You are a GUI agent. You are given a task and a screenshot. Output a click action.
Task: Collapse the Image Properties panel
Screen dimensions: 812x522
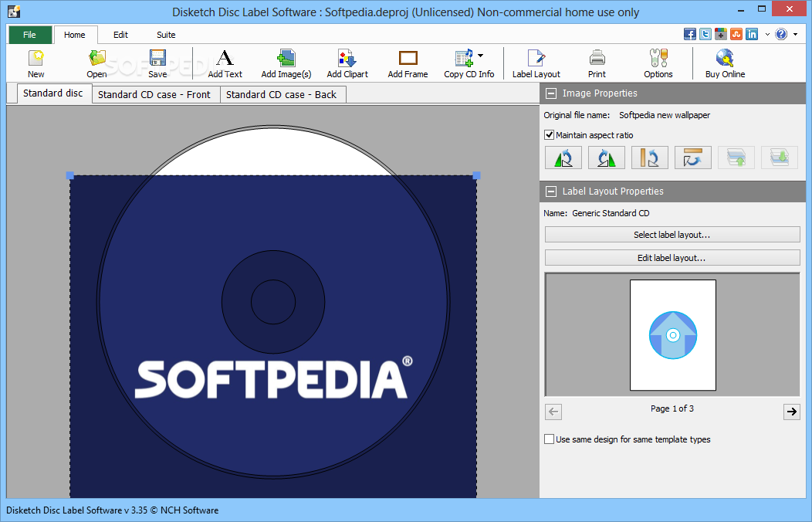click(552, 93)
